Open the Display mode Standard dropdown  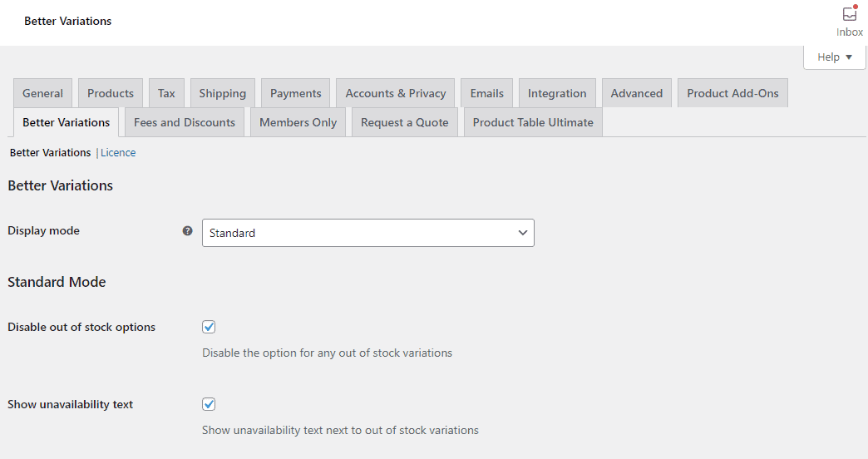coord(368,233)
